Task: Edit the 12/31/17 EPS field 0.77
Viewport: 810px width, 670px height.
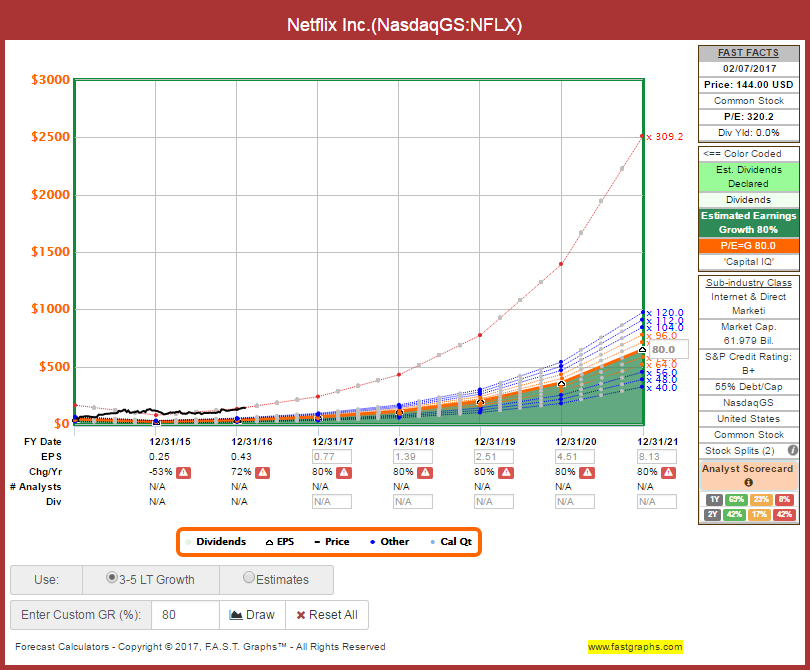Action: tap(332, 457)
